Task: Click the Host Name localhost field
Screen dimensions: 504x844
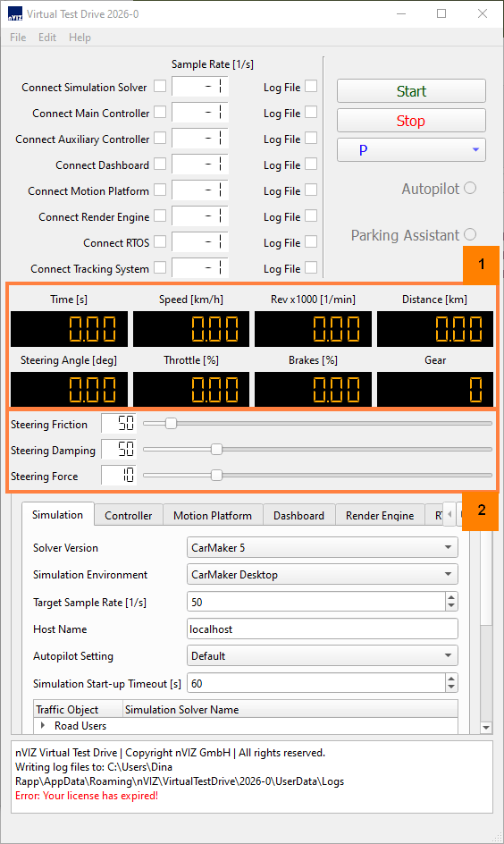Action: pyautogui.click(x=323, y=629)
